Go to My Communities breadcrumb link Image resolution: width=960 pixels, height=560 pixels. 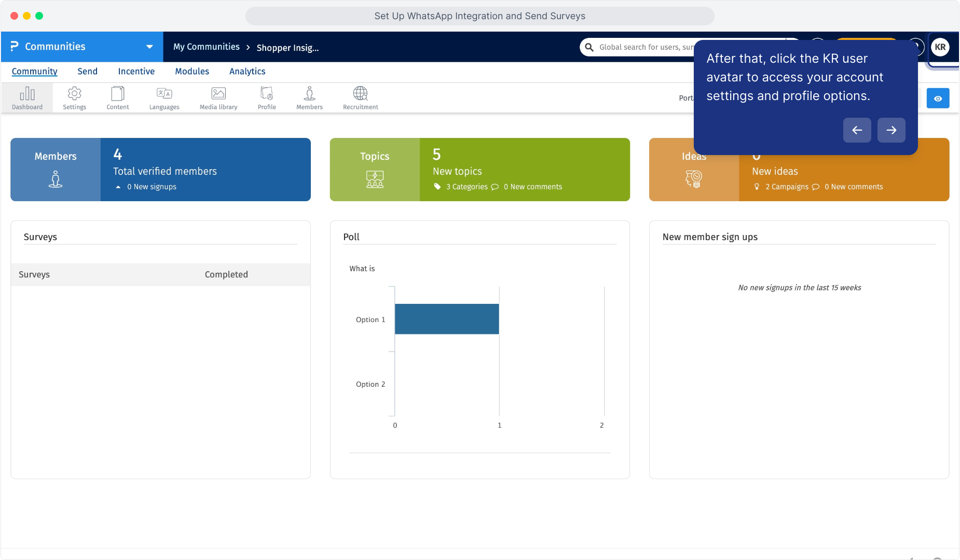tap(207, 47)
